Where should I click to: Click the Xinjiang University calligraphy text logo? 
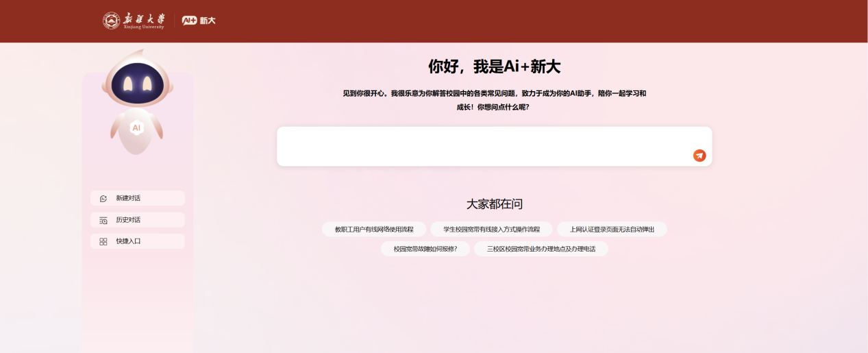144,20
